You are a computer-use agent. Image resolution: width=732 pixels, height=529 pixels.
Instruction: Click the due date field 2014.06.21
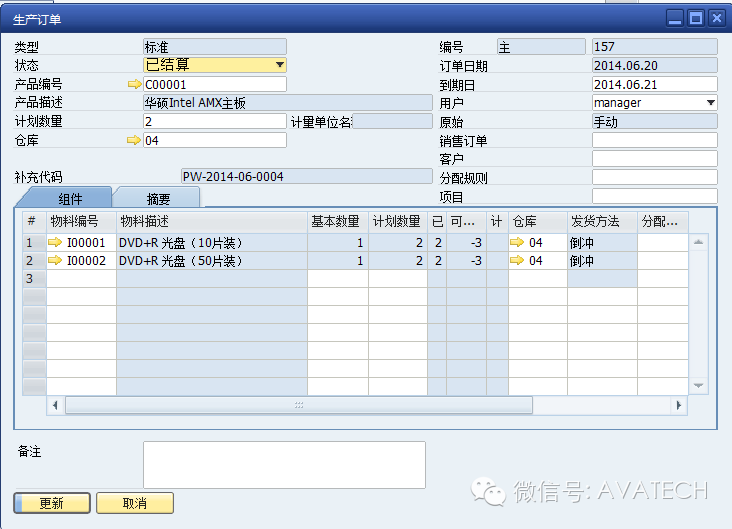(655, 85)
